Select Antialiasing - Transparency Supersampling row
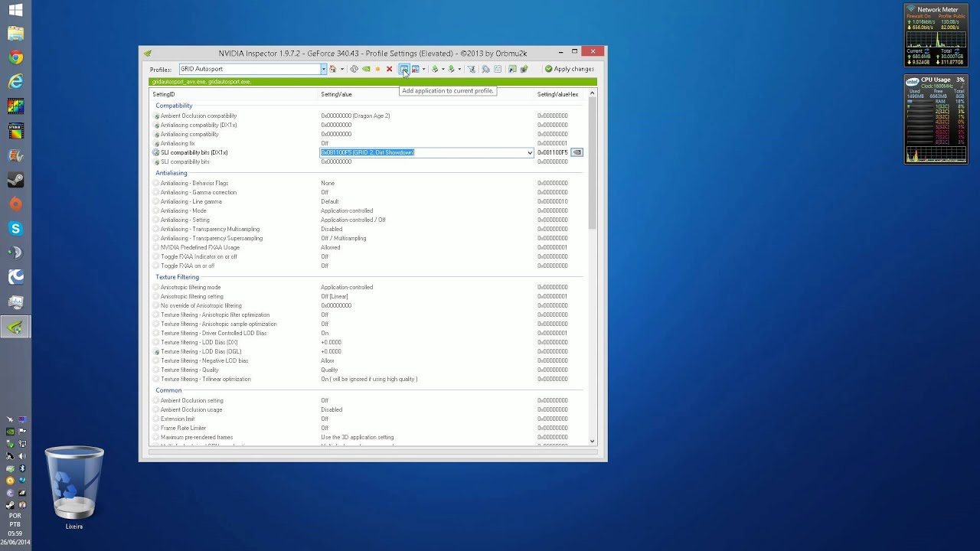 368,238
